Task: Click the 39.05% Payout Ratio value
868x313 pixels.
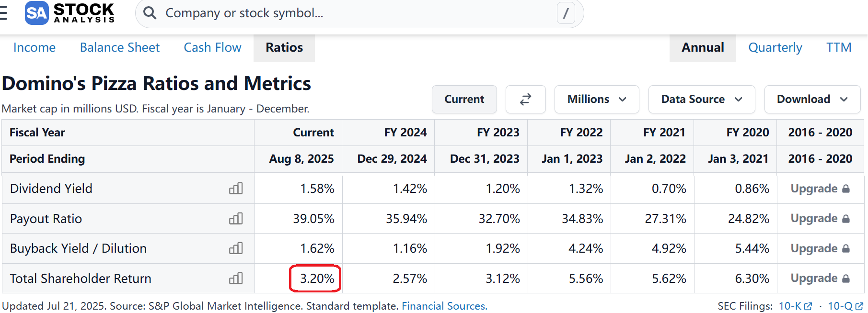Action: [314, 219]
